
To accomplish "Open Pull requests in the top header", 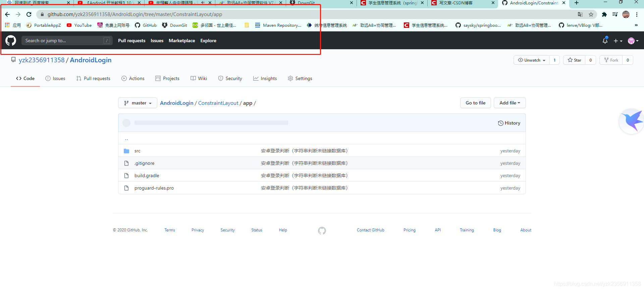I will [131, 41].
